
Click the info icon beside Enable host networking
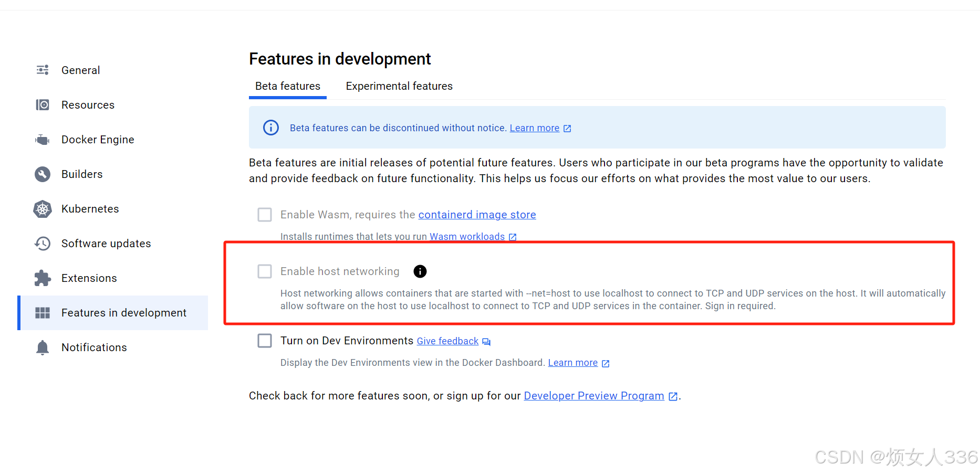click(x=420, y=271)
